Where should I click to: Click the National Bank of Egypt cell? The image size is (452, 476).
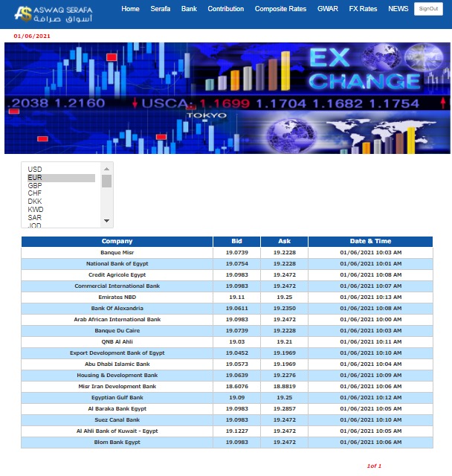[117, 264]
